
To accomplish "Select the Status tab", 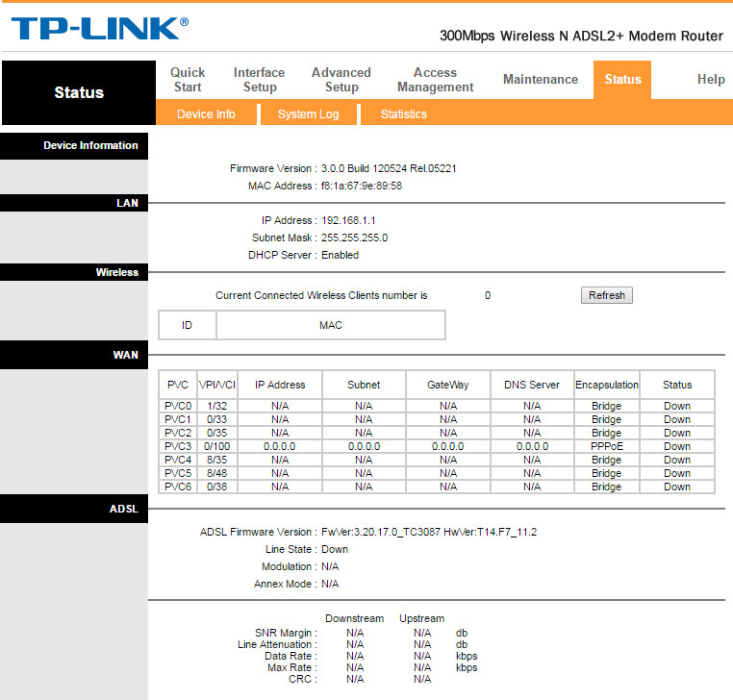I will click(x=622, y=80).
